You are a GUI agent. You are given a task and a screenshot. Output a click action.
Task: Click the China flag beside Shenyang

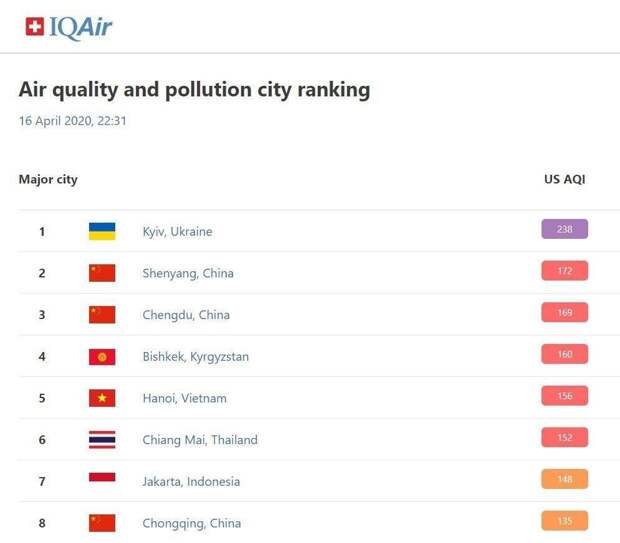tap(102, 273)
